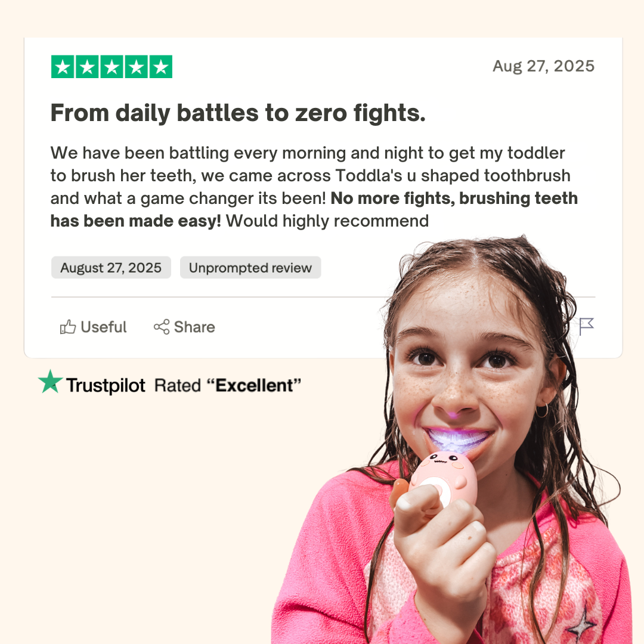This screenshot has height=644, width=644.
Task: Open the 'From daily battles to zero fights.' title
Action: pos(238,113)
